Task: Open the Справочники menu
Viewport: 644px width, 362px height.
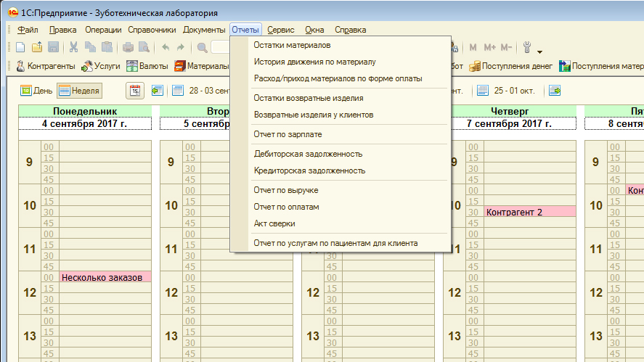Action: 152,30
